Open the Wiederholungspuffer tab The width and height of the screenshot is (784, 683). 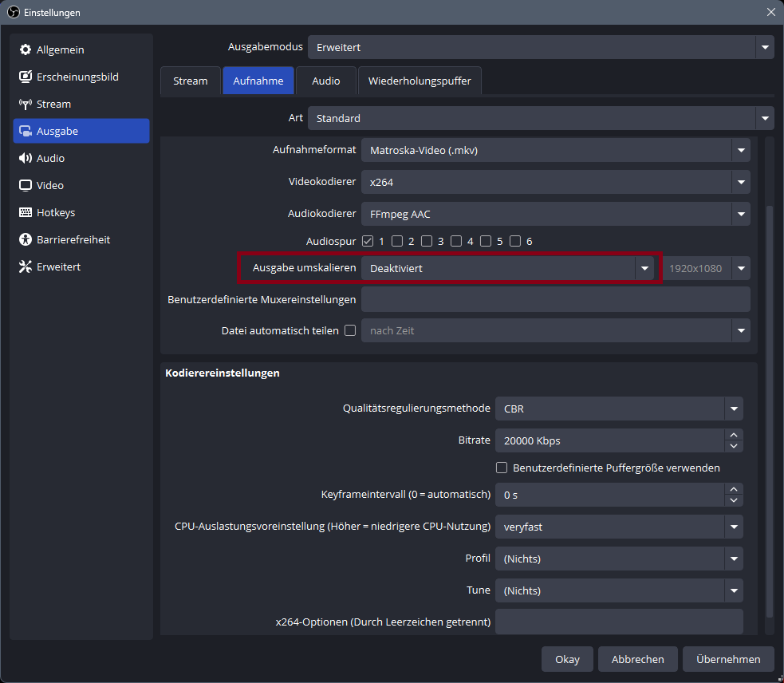pos(420,81)
